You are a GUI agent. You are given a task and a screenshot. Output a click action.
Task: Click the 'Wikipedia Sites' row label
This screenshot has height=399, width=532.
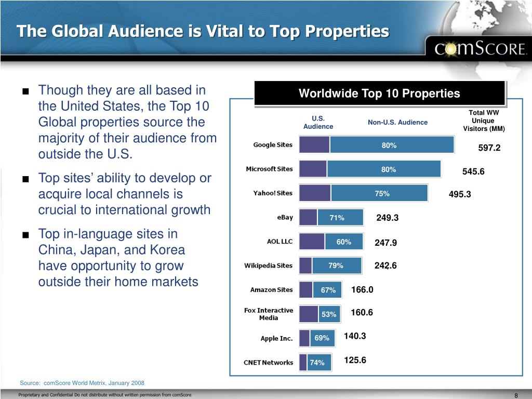click(x=269, y=265)
